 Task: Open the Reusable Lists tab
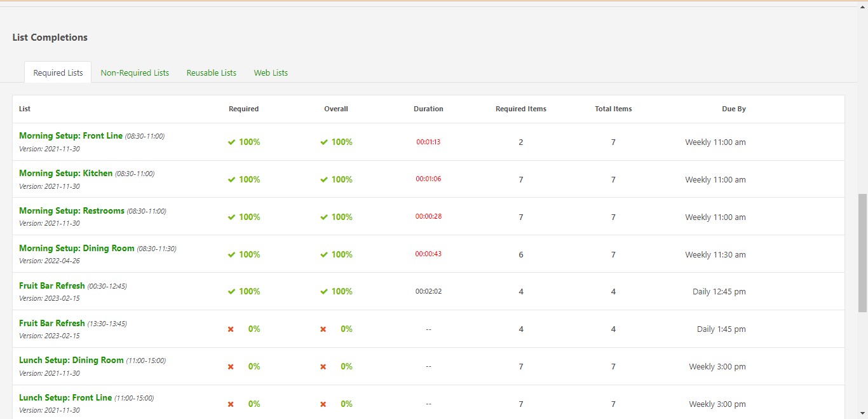click(211, 72)
